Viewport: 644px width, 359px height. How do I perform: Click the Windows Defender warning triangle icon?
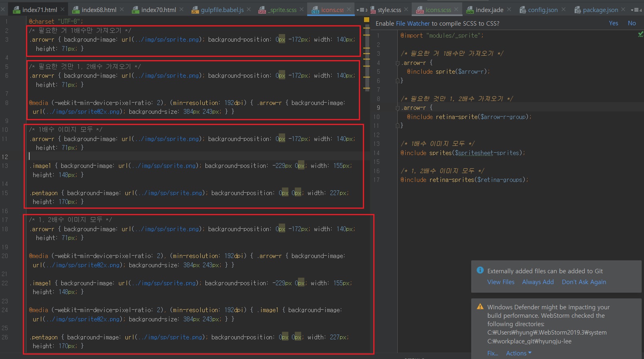480,307
